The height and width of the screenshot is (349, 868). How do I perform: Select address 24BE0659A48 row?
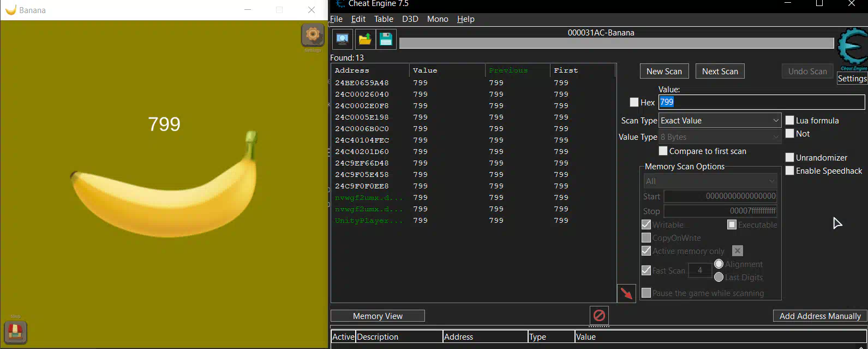[x=474, y=83]
